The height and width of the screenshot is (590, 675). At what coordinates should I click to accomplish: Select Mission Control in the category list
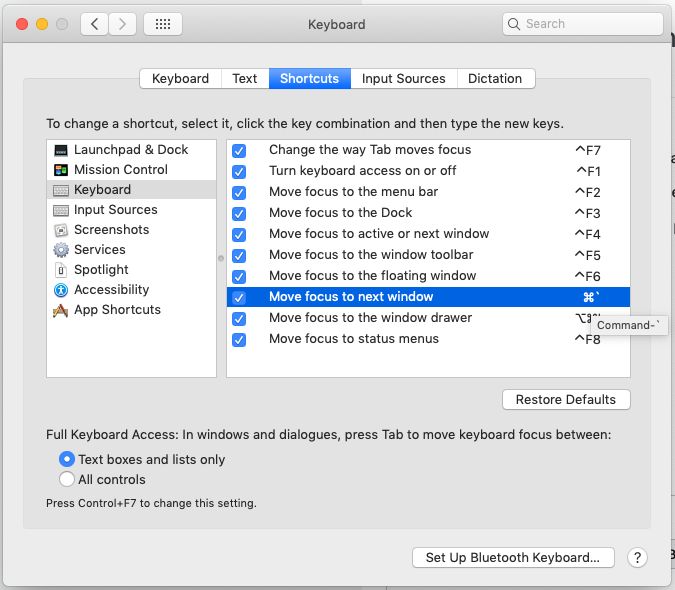point(131,170)
